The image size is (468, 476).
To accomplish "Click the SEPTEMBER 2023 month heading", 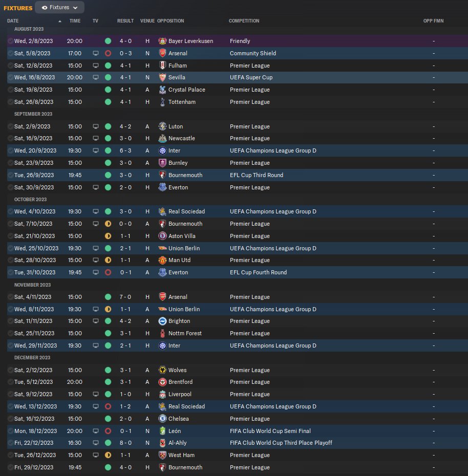I will (x=33, y=114).
